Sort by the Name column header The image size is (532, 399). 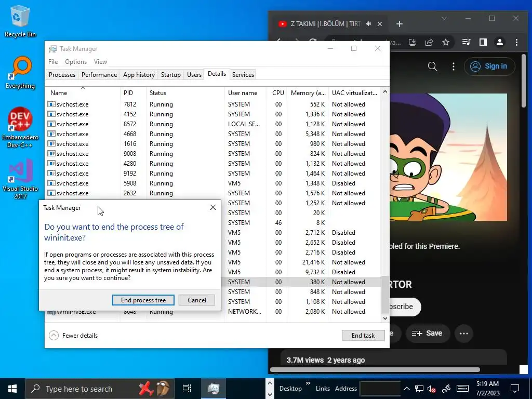pos(83,92)
